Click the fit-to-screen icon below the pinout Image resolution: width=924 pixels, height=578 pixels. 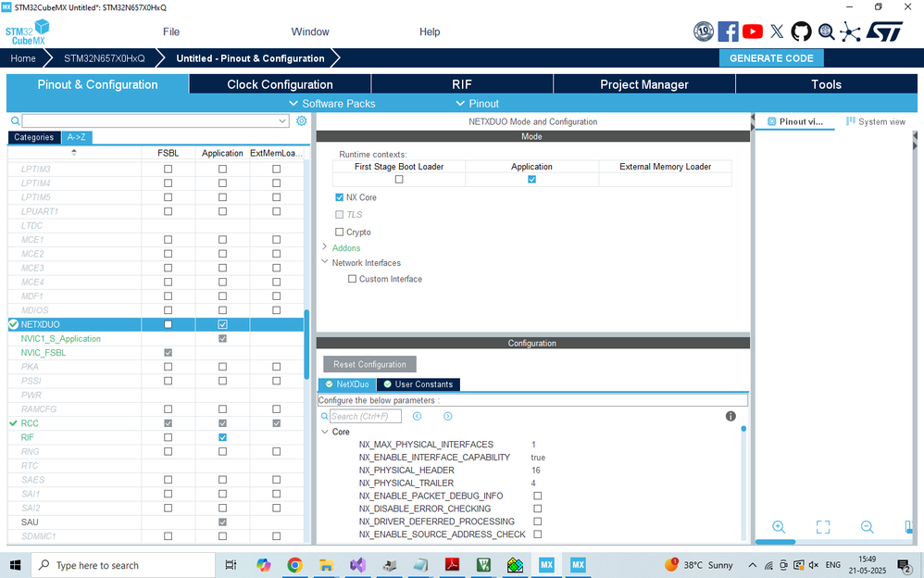coord(822,526)
